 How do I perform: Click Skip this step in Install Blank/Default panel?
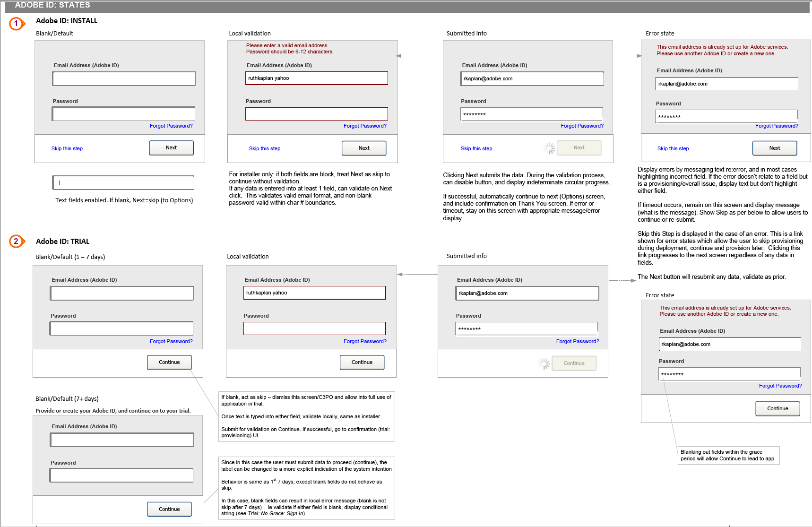click(x=67, y=148)
